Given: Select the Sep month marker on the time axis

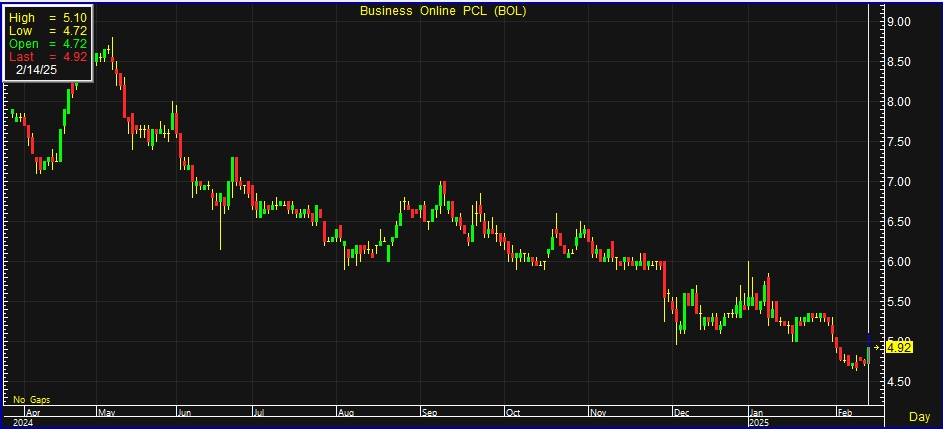Looking at the screenshot, I should [429, 411].
